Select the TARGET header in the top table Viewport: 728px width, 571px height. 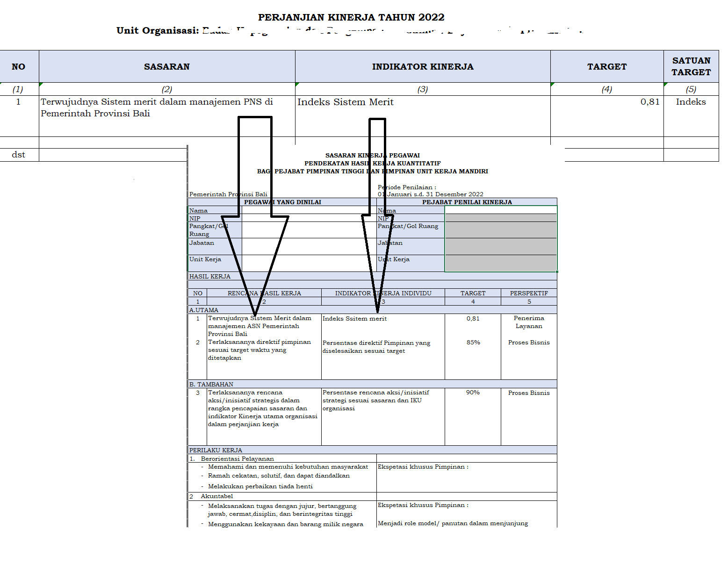point(607,66)
